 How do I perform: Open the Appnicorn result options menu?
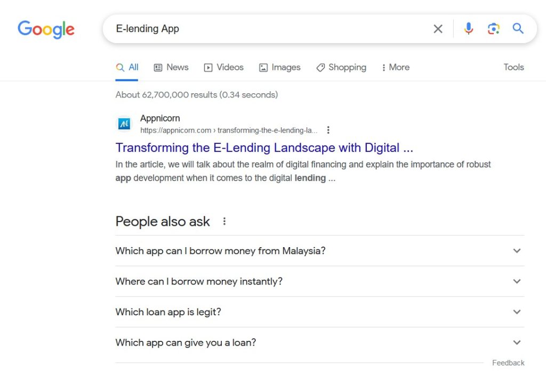(328, 130)
